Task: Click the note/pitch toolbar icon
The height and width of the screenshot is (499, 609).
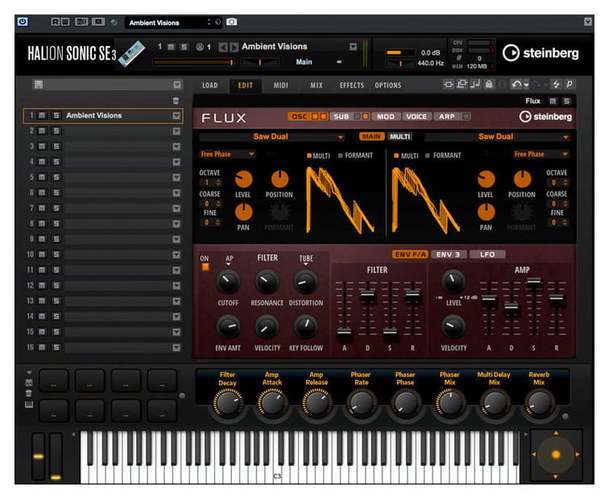Action: coord(475,84)
